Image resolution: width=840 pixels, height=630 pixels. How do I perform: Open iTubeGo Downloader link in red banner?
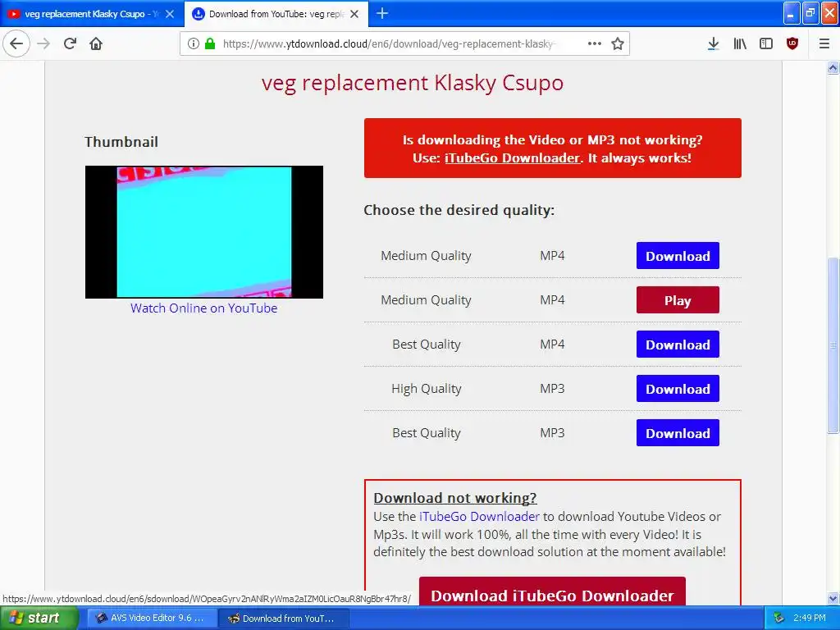[x=512, y=158]
